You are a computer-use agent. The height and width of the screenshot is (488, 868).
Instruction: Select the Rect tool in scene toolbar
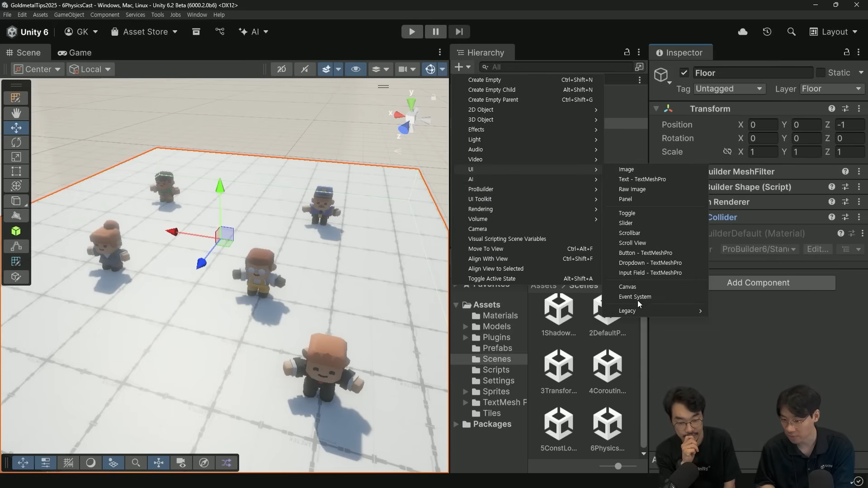pos(16,171)
